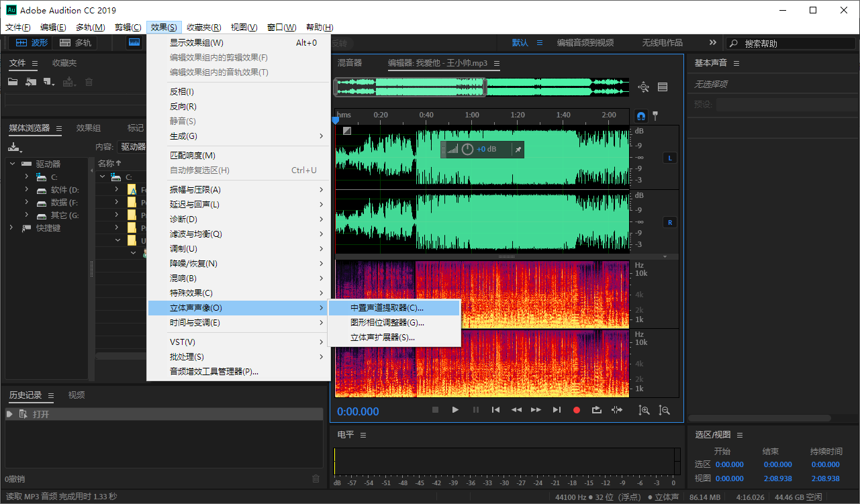
Task: Select 中置声道提取器(C)... from the submenu
Action: pos(387,308)
